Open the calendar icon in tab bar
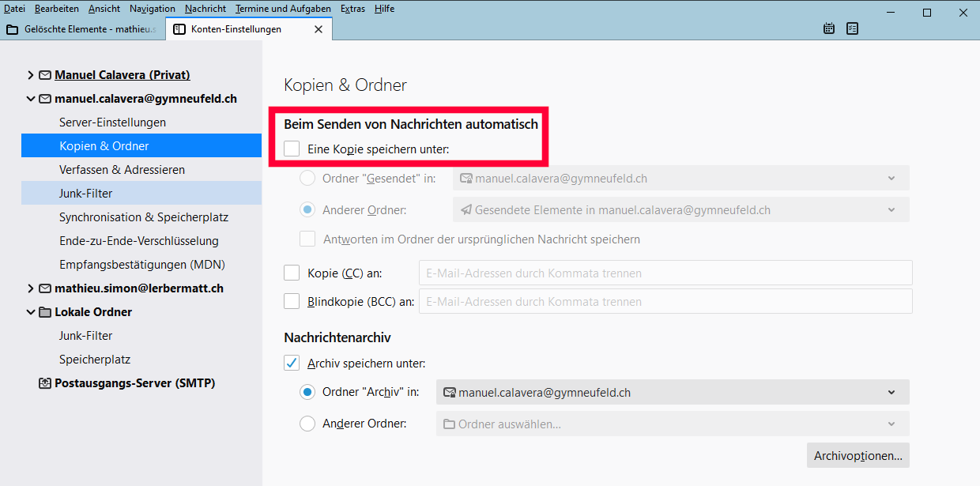The height and width of the screenshot is (486, 980). pos(829,28)
